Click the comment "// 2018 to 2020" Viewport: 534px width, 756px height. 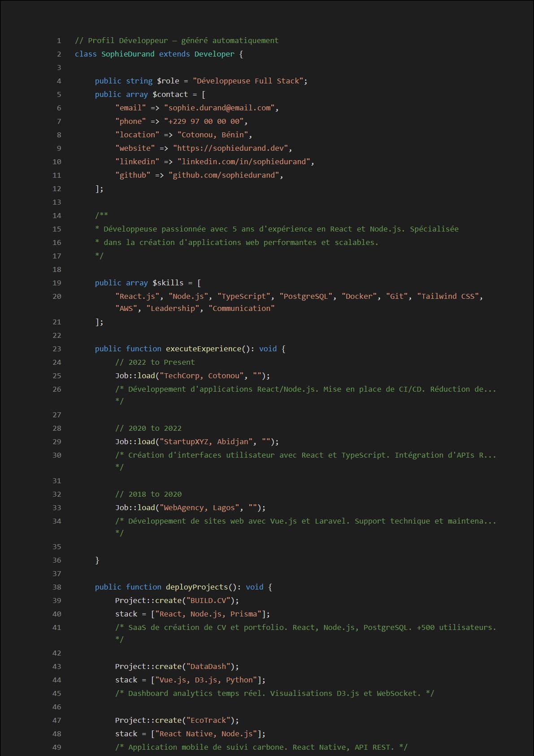(148, 494)
